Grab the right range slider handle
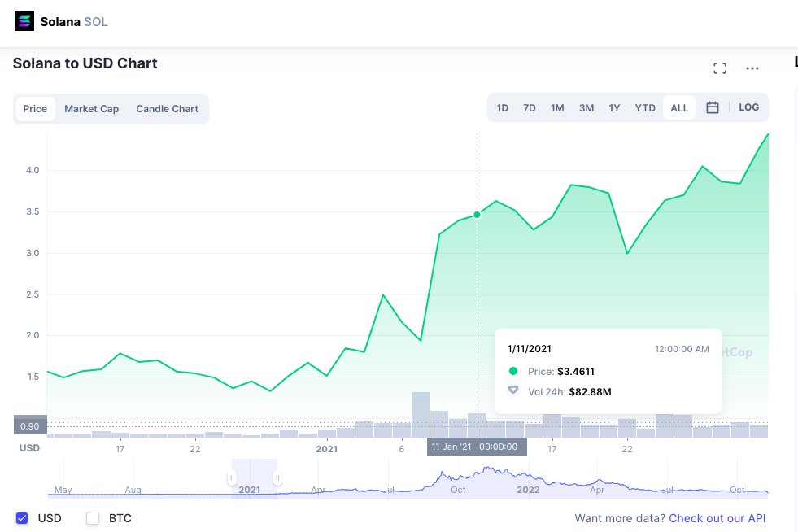Image resolution: width=798 pixels, height=532 pixels. tap(277, 478)
